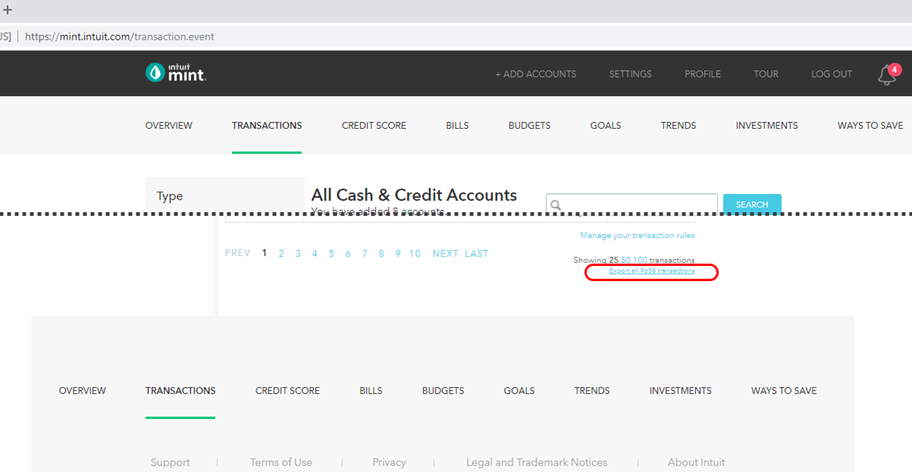This screenshot has height=472, width=912.
Task: Click the new tab plus icon
Action: tap(6, 9)
